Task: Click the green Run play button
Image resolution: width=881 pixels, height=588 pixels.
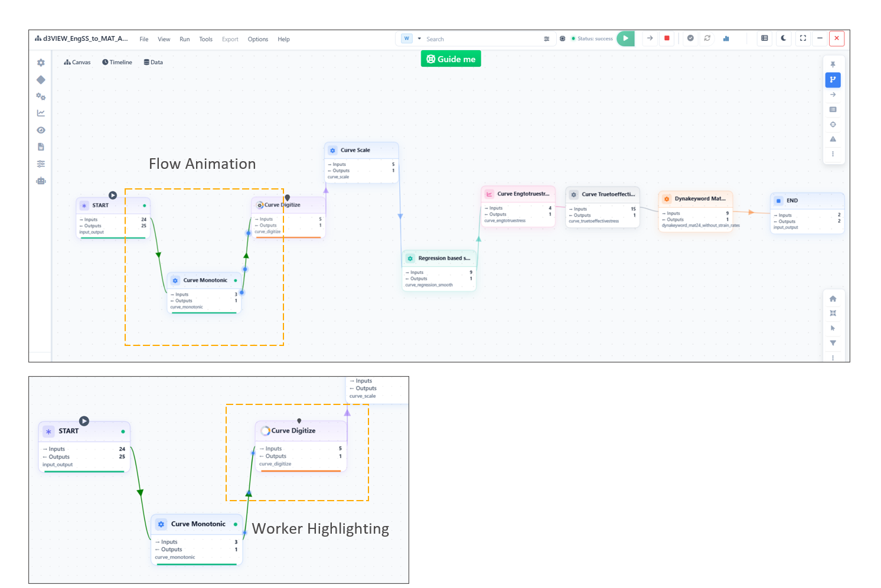Action: coord(625,38)
